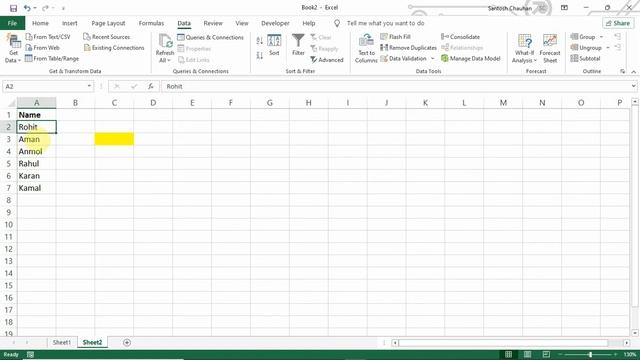This screenshot has height=360, width=640.
Task: Open Customize Quick Access Toolbar dropdown
Action: tap(63, 8)
